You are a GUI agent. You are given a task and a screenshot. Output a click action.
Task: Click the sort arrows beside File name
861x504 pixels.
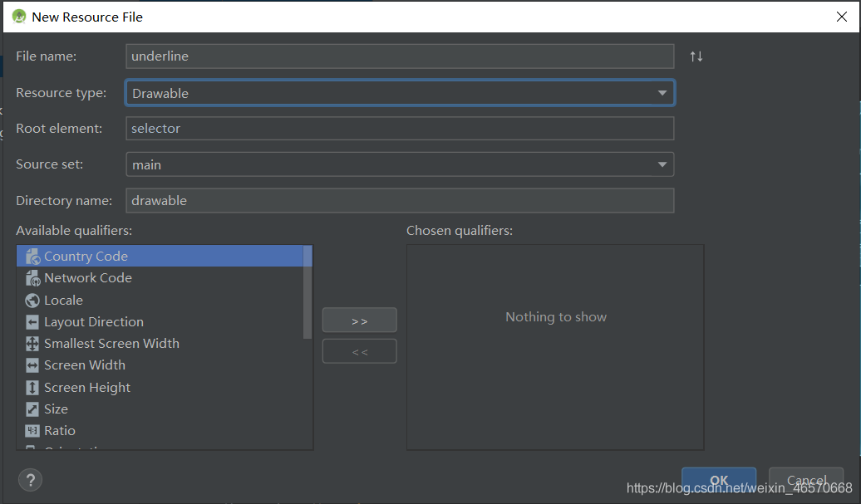pyautogui.click(x=696, y=56)
